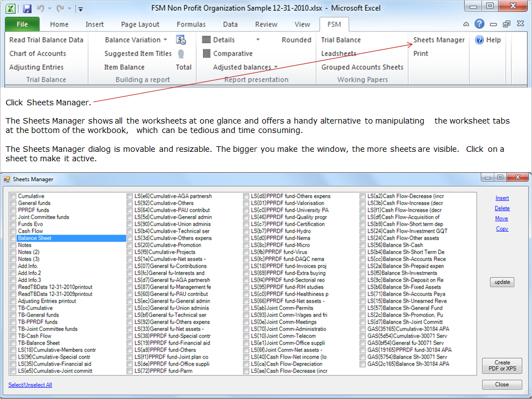Click Grouped Accounts Sheets

coord(362,67)
